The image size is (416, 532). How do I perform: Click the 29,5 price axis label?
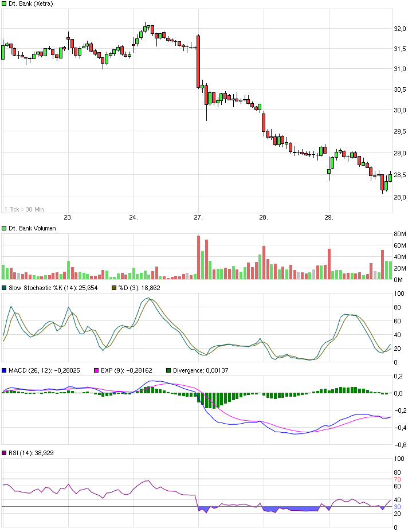pyautogui.click(x=400, y=132)
